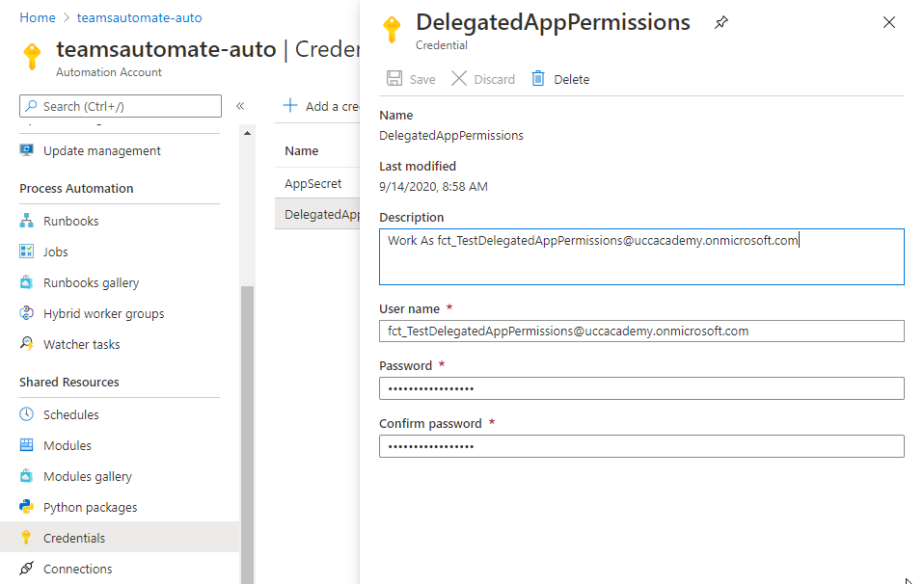Screen dimensions: 924x584
Task: Click into the Confirm password field
Action: point(641,445)
